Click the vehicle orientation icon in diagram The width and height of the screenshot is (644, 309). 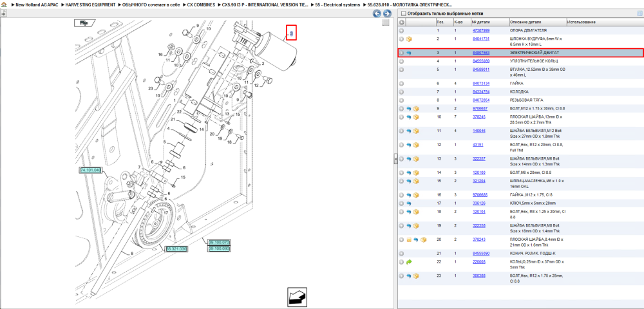(83, 23)
